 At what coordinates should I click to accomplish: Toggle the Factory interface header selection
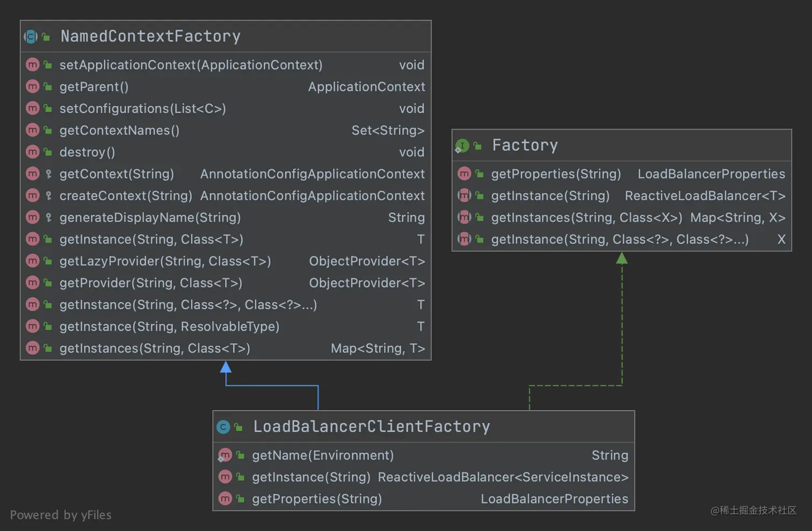(525, 145)
